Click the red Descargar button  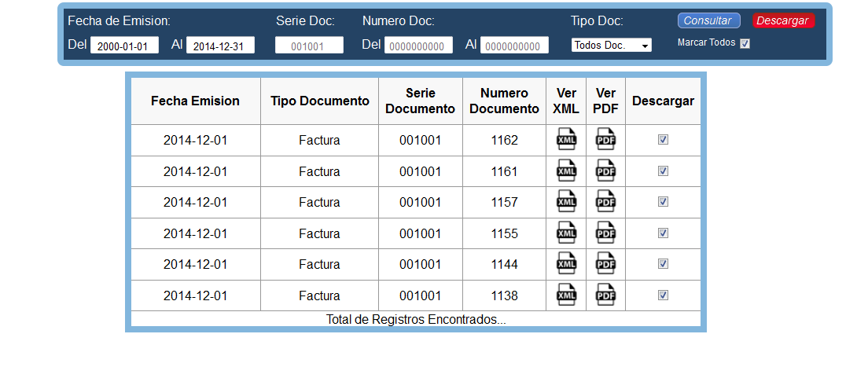(x=783, y=20)
